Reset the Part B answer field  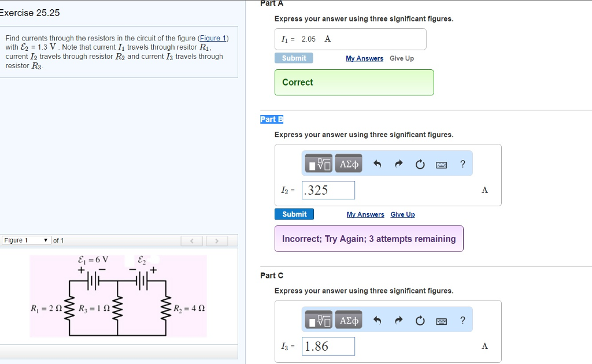[420, 164]
